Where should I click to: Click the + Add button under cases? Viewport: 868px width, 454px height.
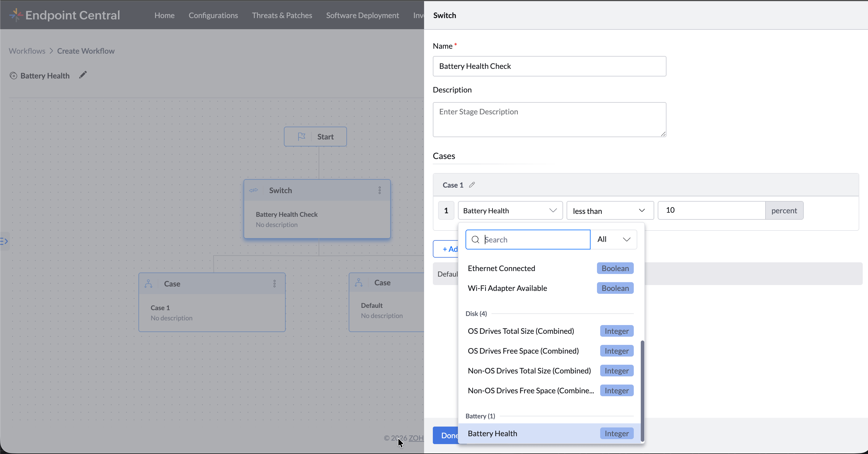(445, 249)
